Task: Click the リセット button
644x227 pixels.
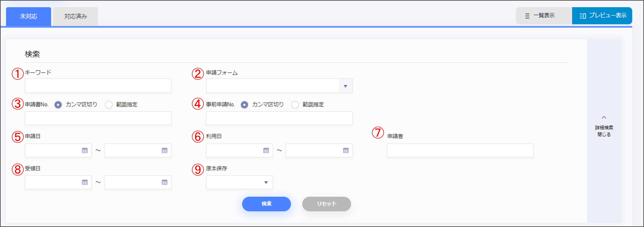Action: 326,204
